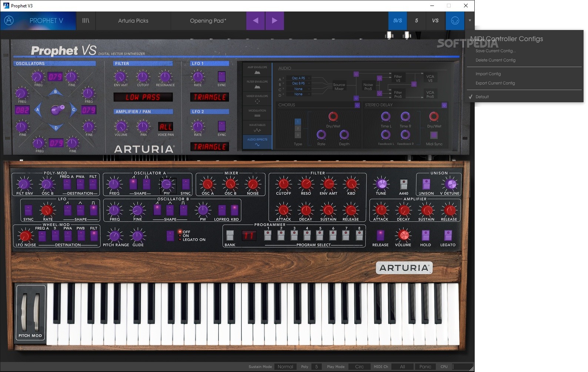This screenshot has width=588, height=372.
Task: Go to the next preset arrow
Action: pos(274,20)
